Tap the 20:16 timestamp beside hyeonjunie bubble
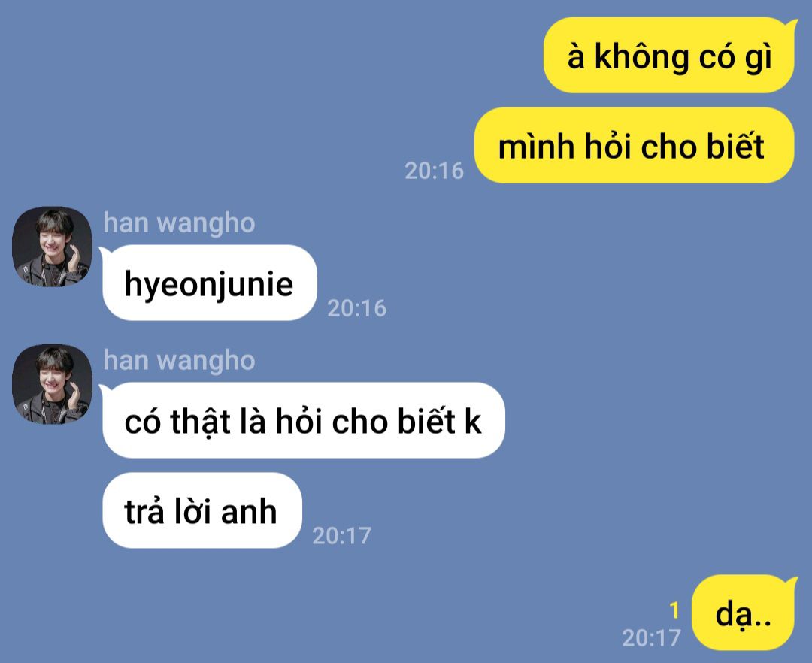The image size is (812, 663). pyautogui.click(x=357, y=308)
